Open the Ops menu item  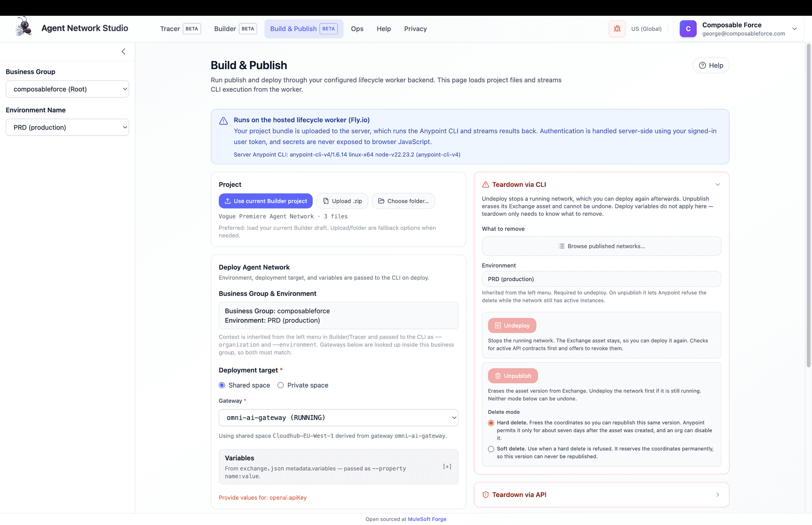coord(357,29)
